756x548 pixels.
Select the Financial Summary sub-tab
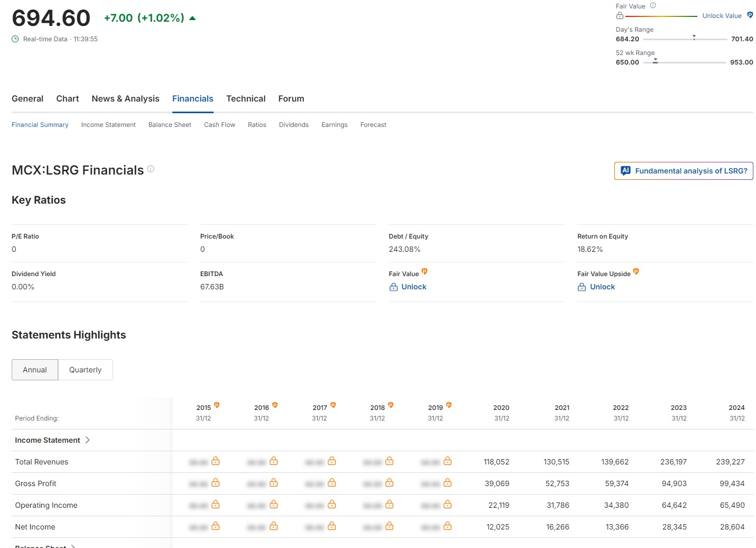(x=40, y=125)
